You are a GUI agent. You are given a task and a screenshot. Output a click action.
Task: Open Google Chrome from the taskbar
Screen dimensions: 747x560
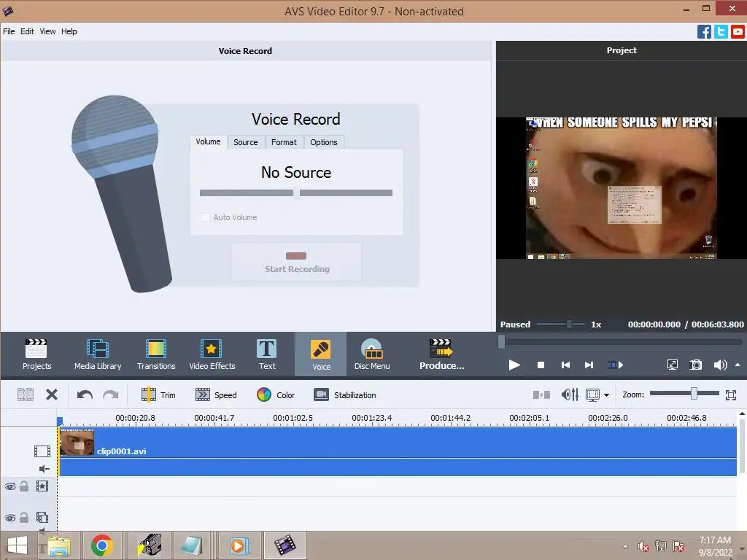click(101, 545)
